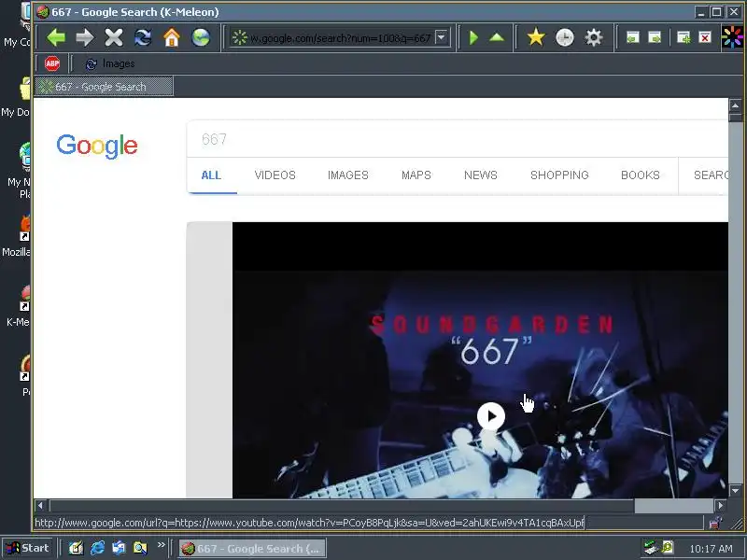Click the taskbar clock 10:17 AM

tap(711, 549)
